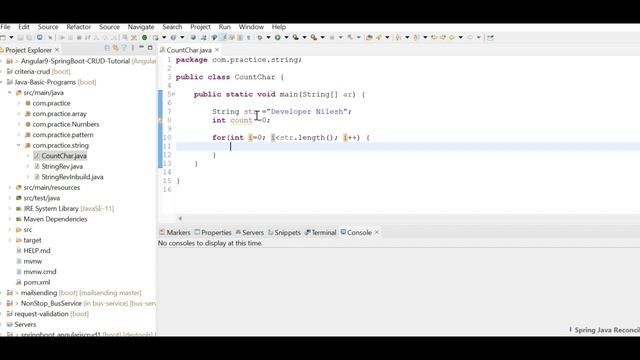Image resolution: width=640 pixels, height=360 pixels.
Task: Toggle Link with Editor in Project Explorer
Action: (116, 48)
